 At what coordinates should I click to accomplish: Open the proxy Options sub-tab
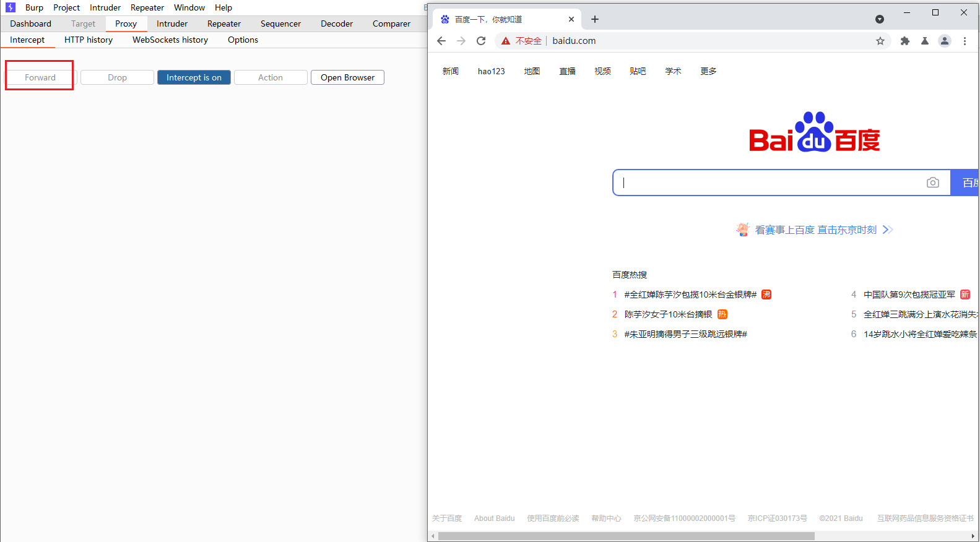pyautogui.click(x=243, y=40)
